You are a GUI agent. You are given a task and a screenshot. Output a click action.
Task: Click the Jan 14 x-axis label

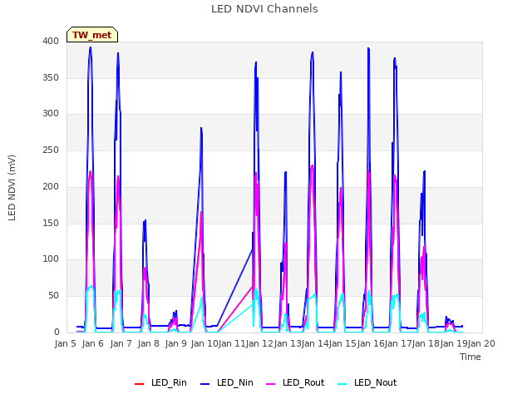click(x=315, y=343)
